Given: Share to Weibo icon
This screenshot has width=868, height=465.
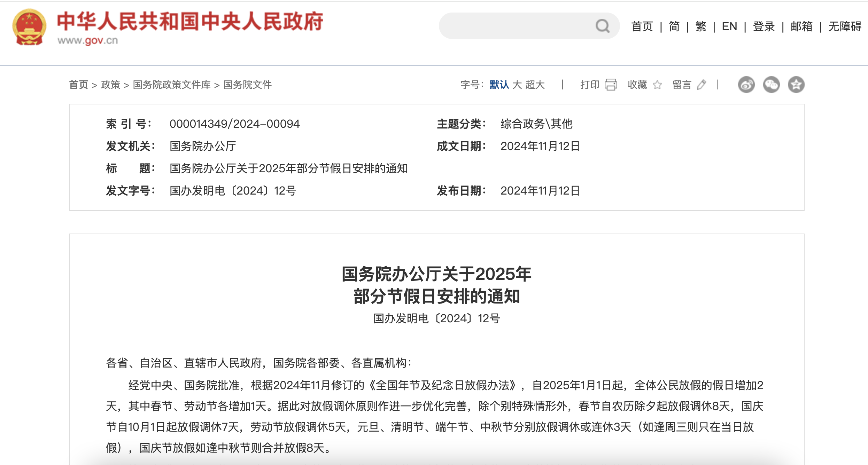Looking at the screenshot, I should point(746,85).
